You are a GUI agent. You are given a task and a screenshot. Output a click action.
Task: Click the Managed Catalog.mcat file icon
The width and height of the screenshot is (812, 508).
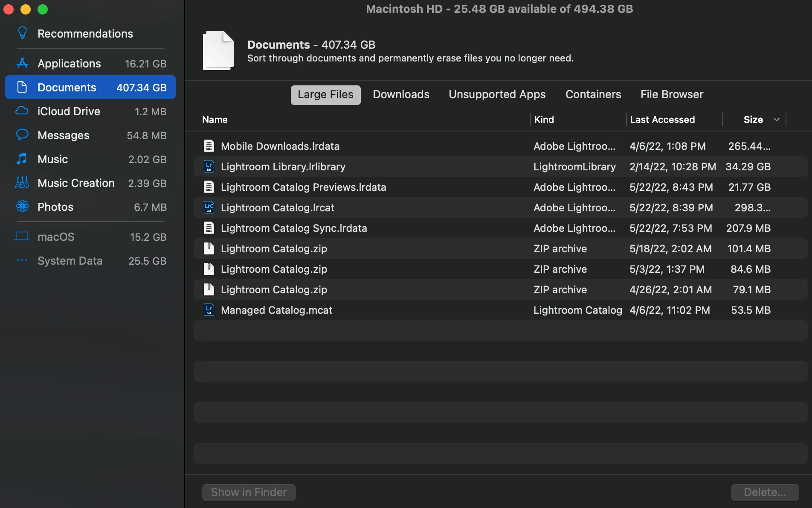pos(209,310)
